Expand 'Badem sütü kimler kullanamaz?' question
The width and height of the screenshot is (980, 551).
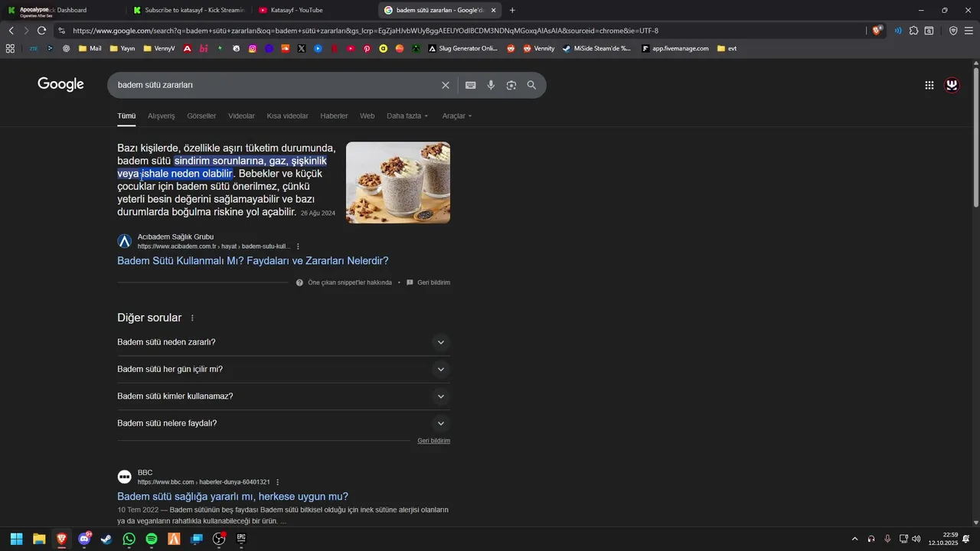coord(283,396)
